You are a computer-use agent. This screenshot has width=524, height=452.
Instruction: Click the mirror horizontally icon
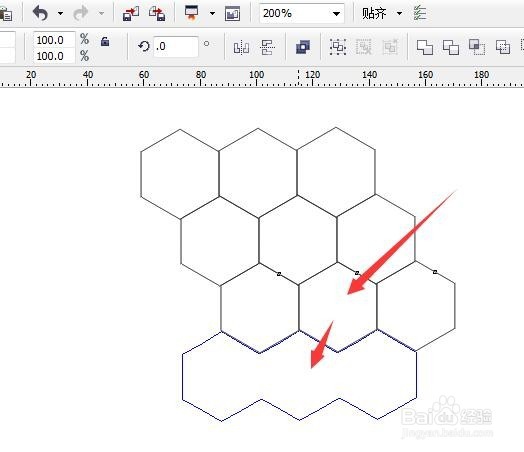241,47
